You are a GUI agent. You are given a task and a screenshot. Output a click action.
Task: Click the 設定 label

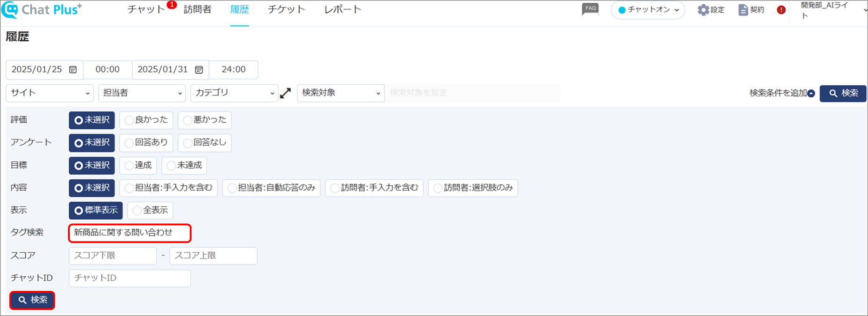[717, 10]
